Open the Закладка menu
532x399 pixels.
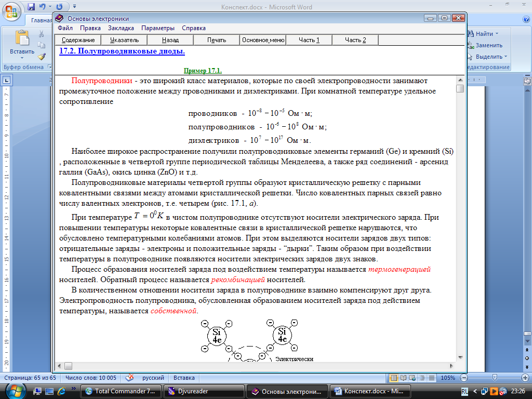coord(121,28)
